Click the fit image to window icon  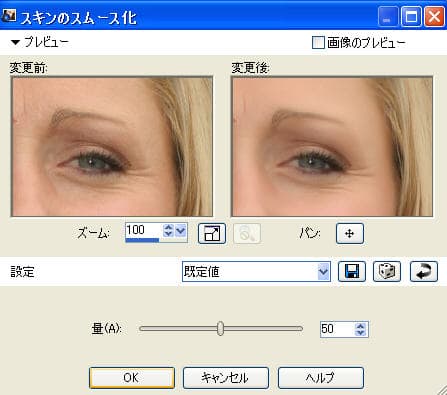point(212,233)
